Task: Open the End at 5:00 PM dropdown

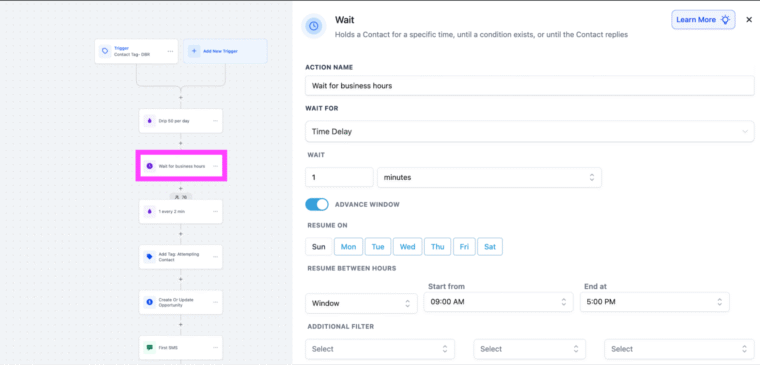Action: click(x=655, y=302)
